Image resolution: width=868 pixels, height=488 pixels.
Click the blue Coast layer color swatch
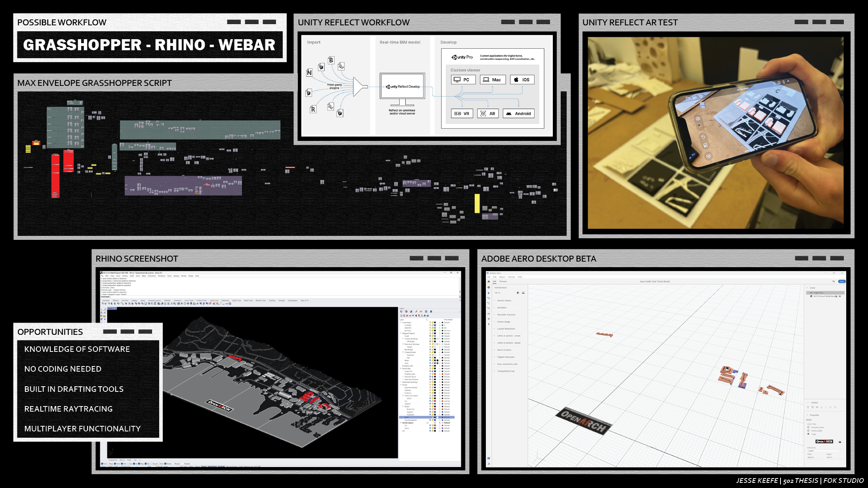pyautogui.click(x=435, y=336)
